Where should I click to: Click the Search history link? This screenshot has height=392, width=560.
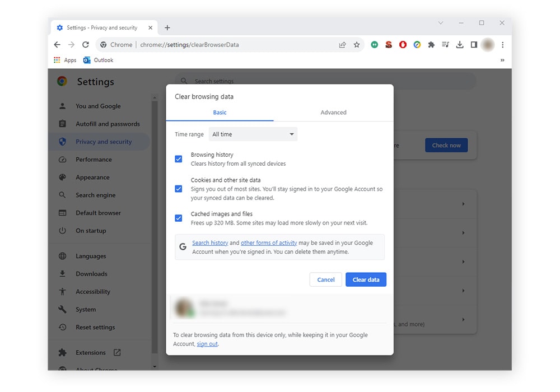tap(210, 243)
